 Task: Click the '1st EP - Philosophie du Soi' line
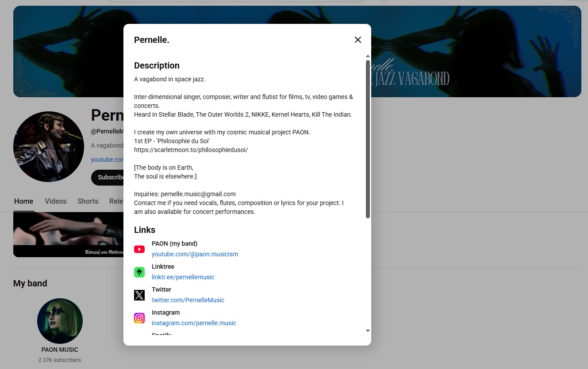(172, 141)
